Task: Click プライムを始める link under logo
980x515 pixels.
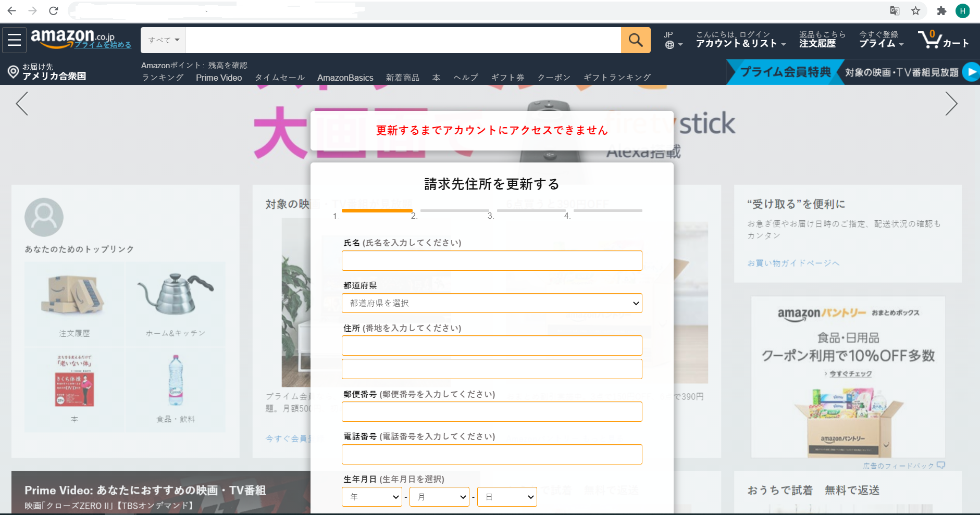Action: pyautogui.click(x=103, y=45)
